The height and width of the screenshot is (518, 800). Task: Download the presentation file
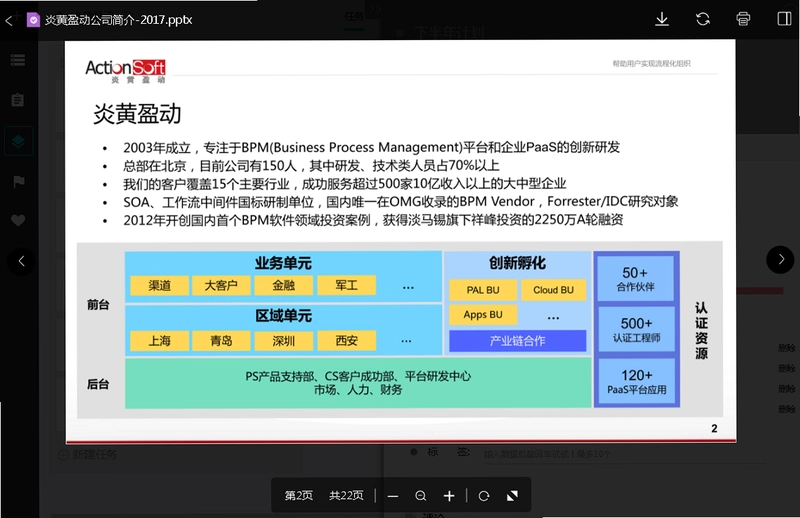point(662,19)
